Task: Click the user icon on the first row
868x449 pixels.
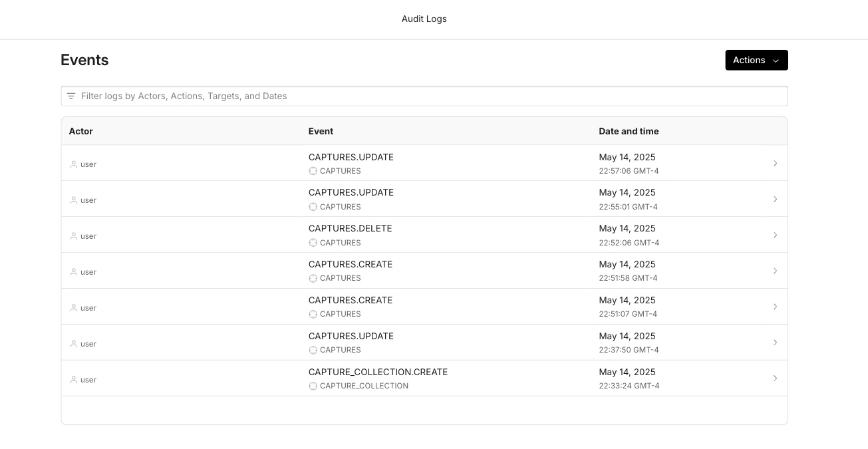Action: click(73, 164)
